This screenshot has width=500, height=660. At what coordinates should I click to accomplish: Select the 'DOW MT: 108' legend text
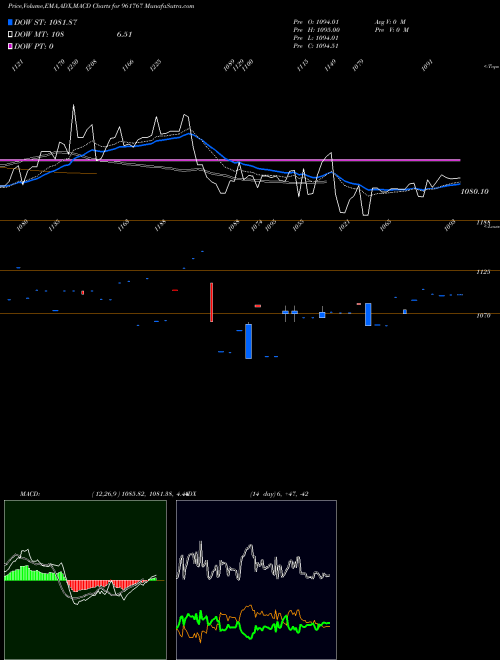39,35
